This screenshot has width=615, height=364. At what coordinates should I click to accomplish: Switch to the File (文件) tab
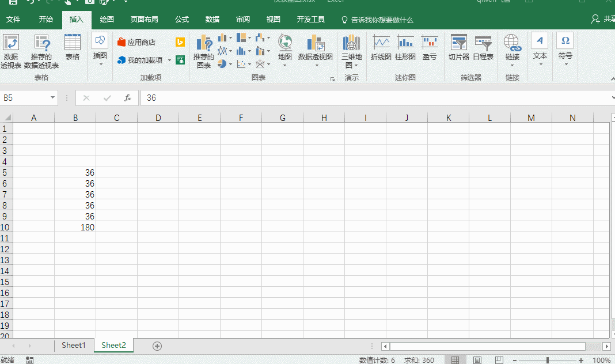tap(13, 20)
